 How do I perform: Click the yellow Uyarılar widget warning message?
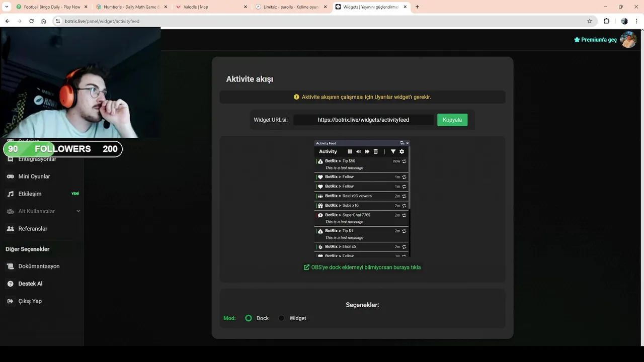[362, 97]
